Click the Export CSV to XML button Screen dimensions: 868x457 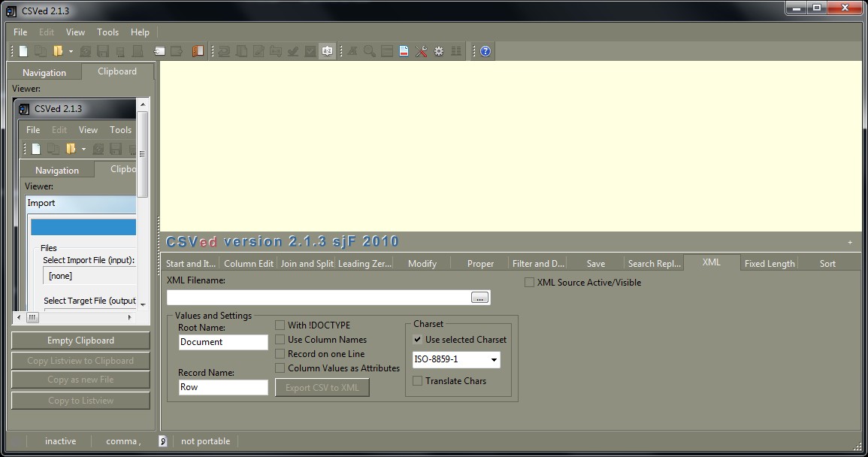click(322, 388)
